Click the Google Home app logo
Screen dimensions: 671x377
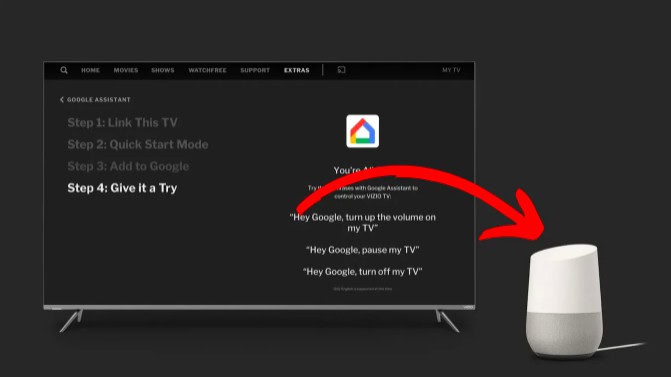pos(362,131)
